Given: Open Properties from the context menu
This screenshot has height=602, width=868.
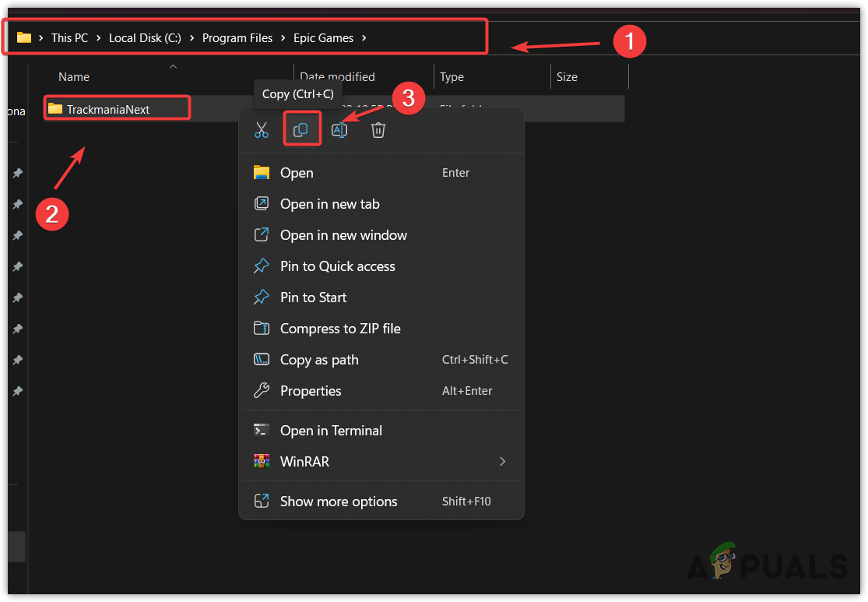Looking at the screenshot, I should 381,390.
